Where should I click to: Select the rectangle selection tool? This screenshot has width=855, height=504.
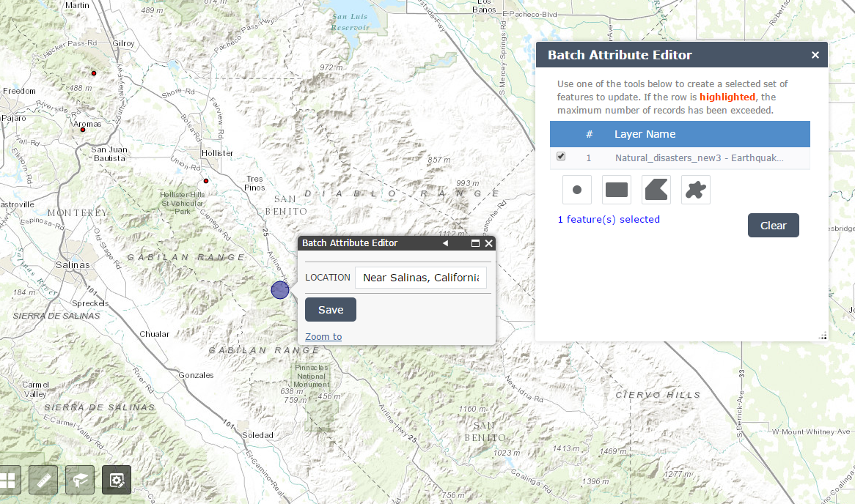(x=616, y=189)
